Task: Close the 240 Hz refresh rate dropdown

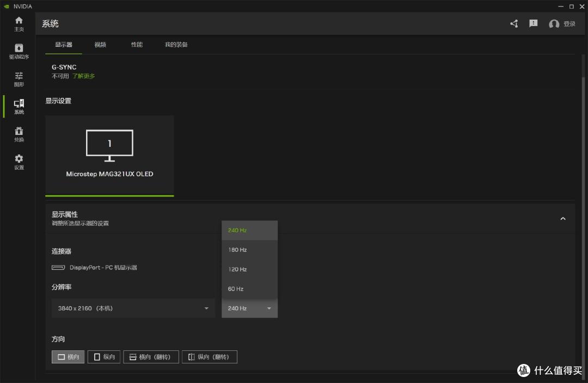Action: (x=249, y=308)
